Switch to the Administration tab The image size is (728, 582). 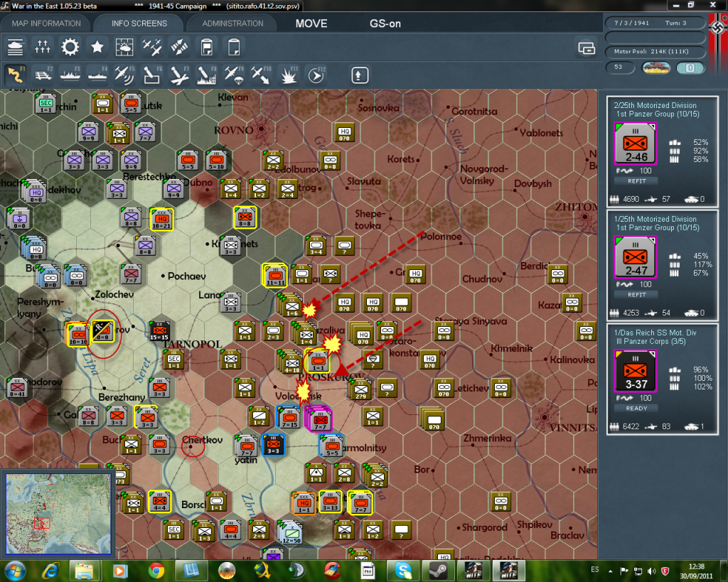[x=232, y=23]
